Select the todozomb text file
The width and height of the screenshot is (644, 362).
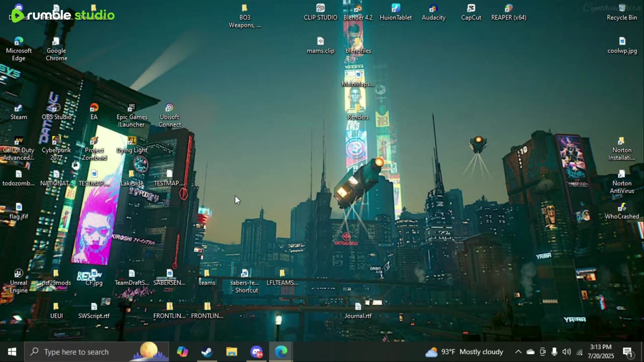[19, 178]
